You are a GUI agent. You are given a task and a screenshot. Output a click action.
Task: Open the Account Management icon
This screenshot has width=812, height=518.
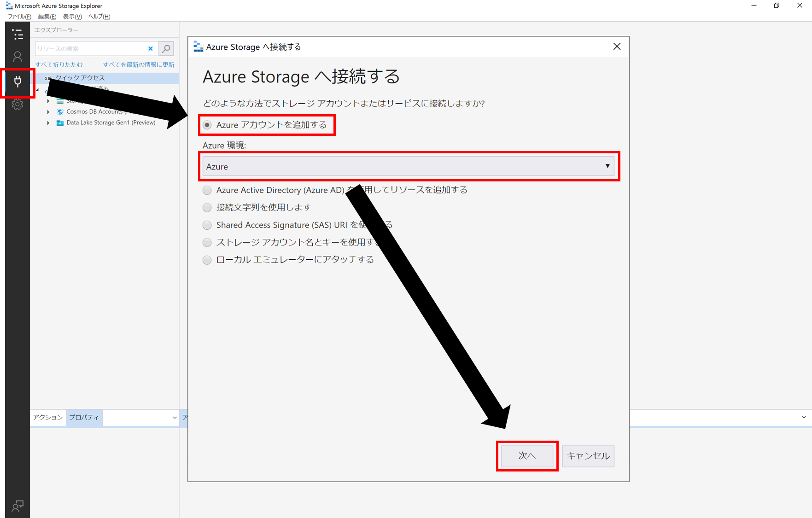click(18, 57)
